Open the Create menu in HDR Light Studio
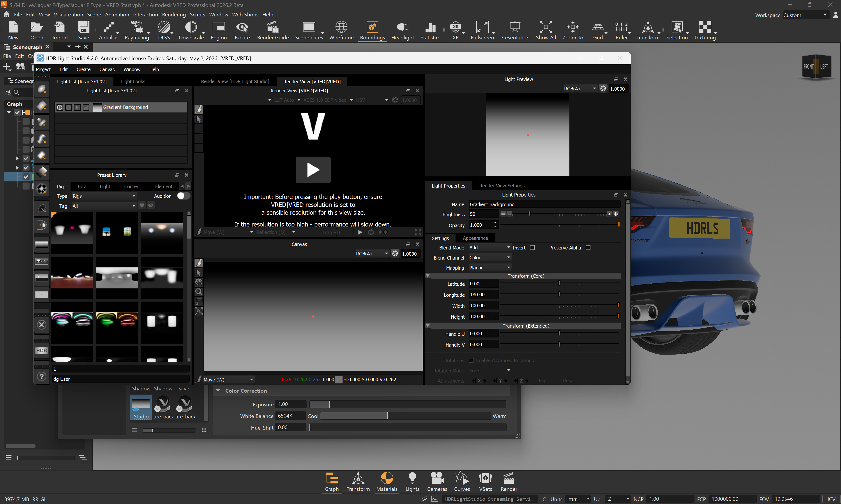841x504 pixels. pos(83,69)
